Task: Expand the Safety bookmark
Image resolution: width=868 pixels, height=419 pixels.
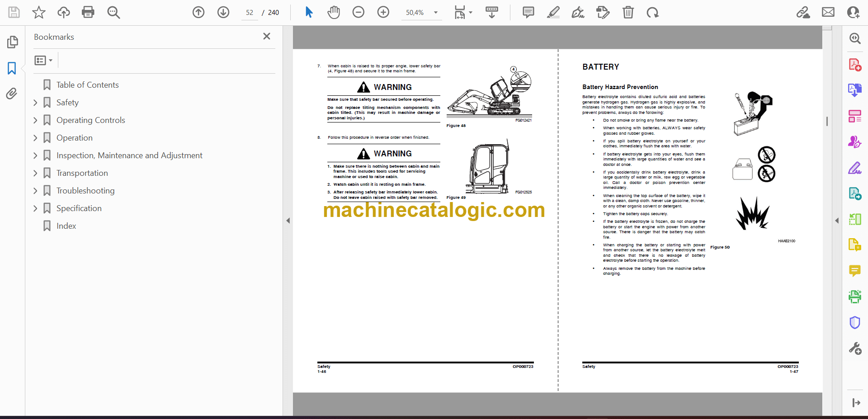Action: tap(36, 103)
